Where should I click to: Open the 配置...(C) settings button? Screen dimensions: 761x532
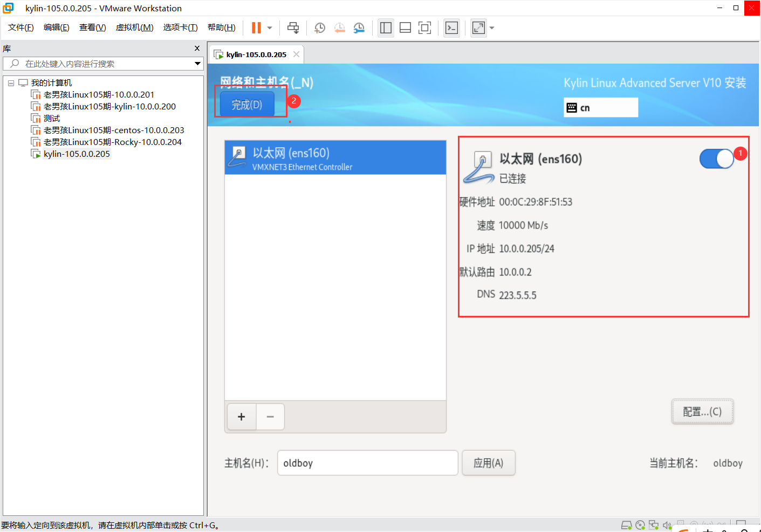[x=702, y=412]
